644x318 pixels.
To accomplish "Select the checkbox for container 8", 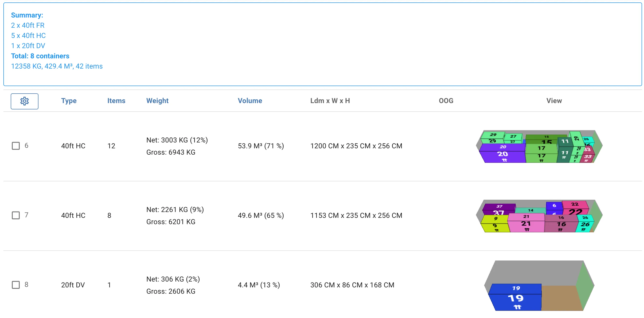I will click(16, 284).
